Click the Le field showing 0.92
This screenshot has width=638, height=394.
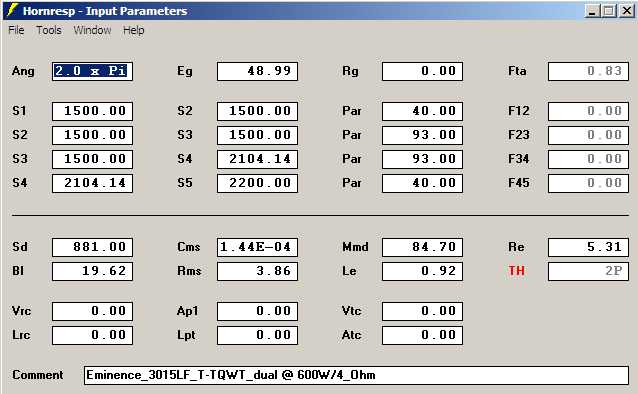click(x=422, y=271)
